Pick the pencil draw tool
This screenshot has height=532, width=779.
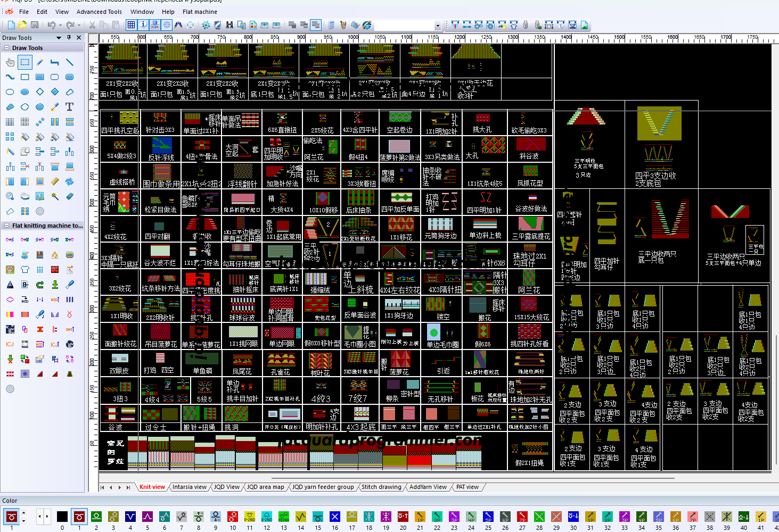(39, 62)
